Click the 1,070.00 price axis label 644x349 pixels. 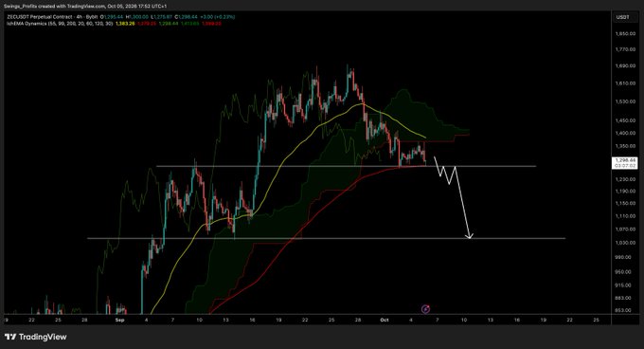tap(625, 229)
